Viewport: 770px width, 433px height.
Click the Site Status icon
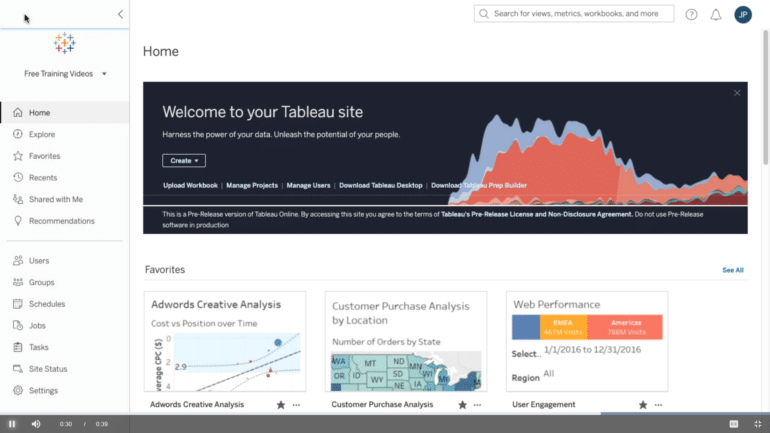pyautogui.click(x=18, y=369)
